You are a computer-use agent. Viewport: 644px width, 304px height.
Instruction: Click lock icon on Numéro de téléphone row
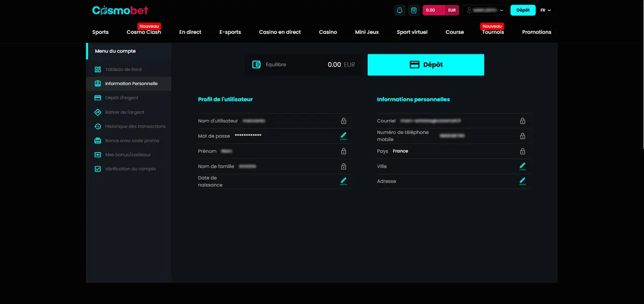[x=523, y=136]
